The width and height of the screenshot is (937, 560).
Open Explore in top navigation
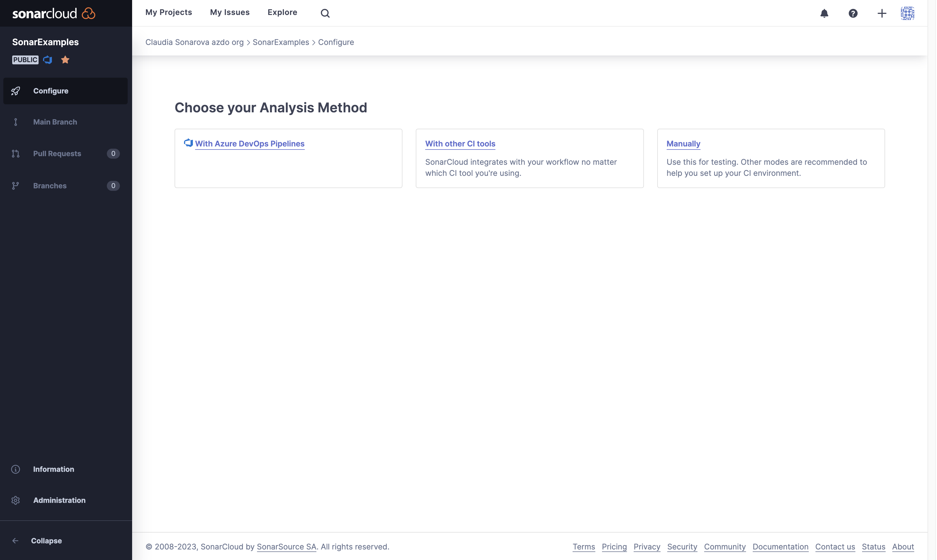pyautogui.click(x=282, y=12)
